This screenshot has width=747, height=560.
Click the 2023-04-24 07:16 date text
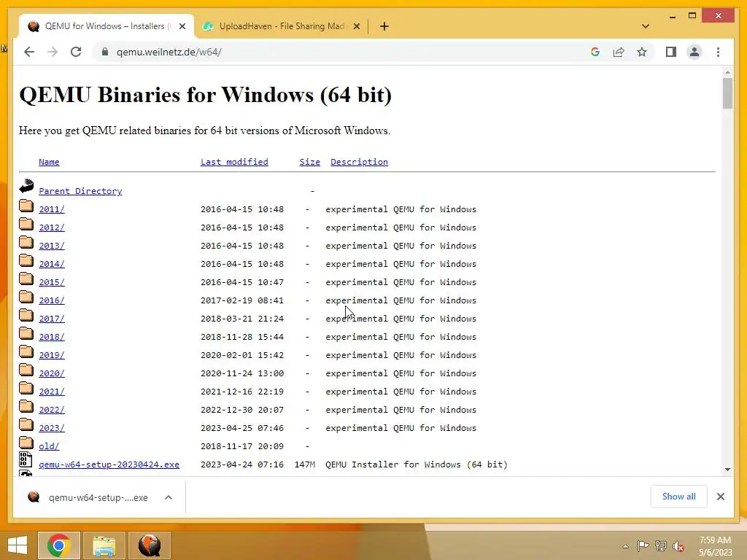pos(242,464)
